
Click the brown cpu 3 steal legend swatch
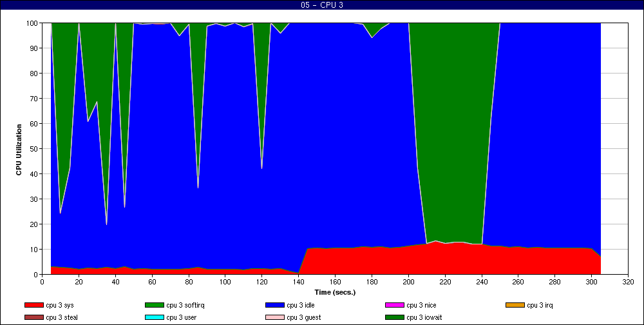point(33,317)
